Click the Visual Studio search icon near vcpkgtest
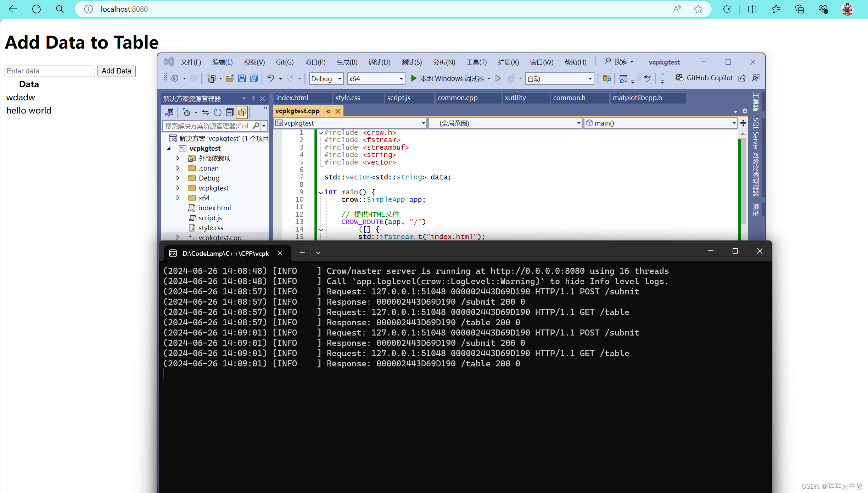Viewport: 868px width, 493px height. click(x=607, y=61)
